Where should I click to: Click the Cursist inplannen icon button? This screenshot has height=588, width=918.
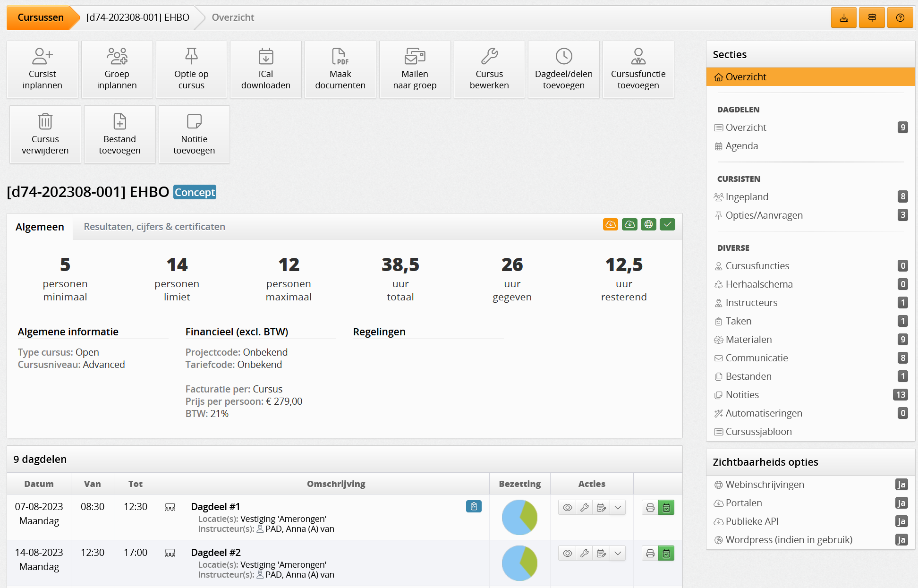(42, 69)
